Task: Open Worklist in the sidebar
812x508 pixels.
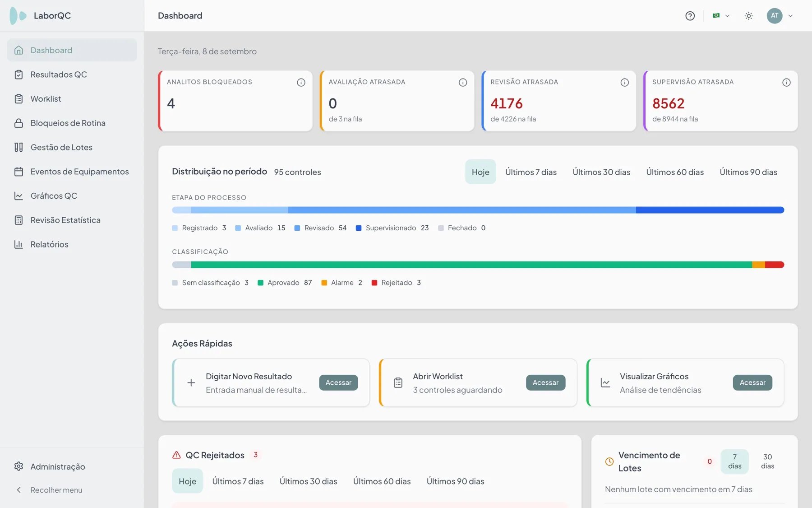Action: tap(72, 99)
